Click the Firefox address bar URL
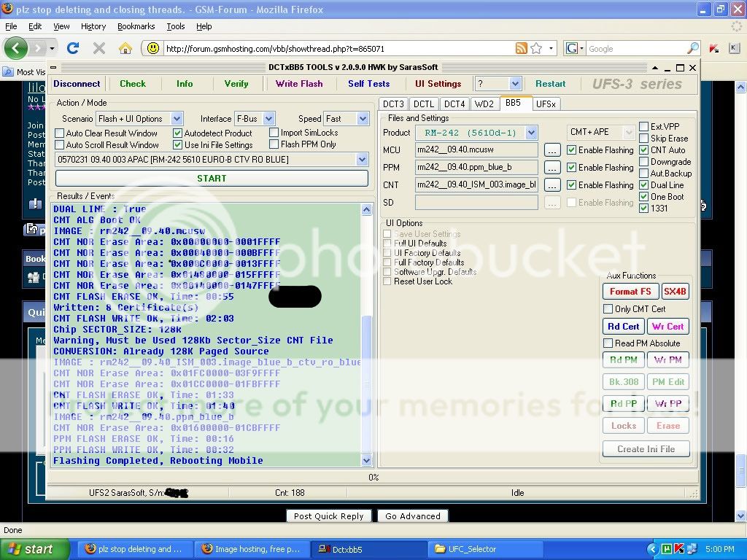Viewport: 747px width, 560px height. (x=275, y=49)
